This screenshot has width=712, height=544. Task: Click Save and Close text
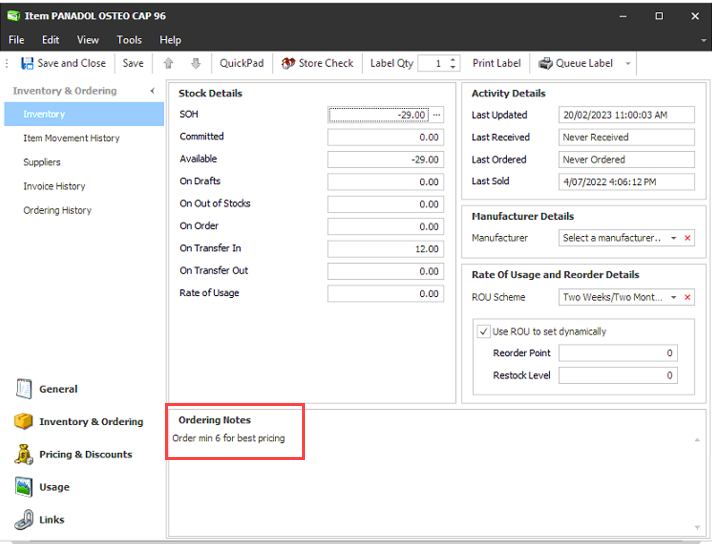click(x=72, y=63)
